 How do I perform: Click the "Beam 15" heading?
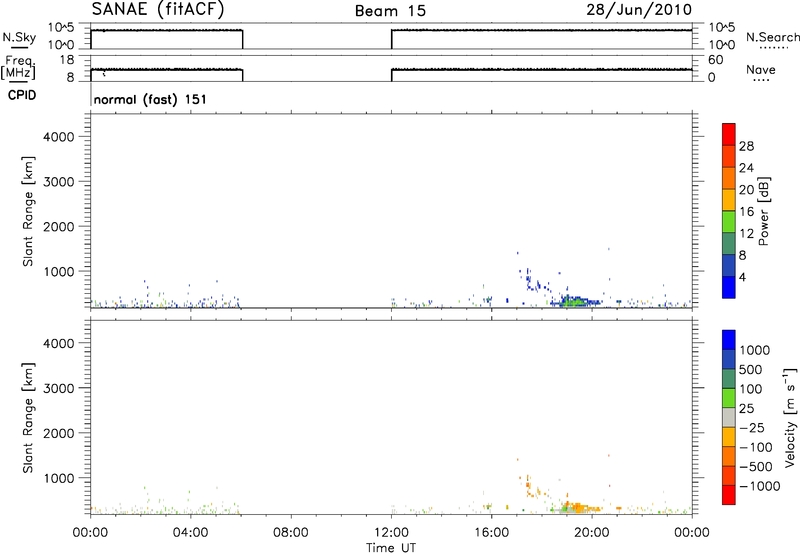coord(390,11)
